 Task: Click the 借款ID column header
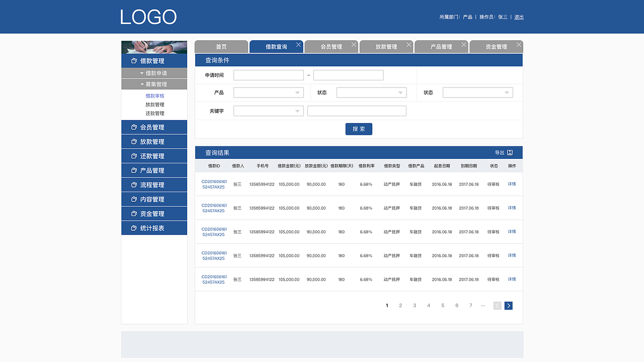click(x=214, y=166)
